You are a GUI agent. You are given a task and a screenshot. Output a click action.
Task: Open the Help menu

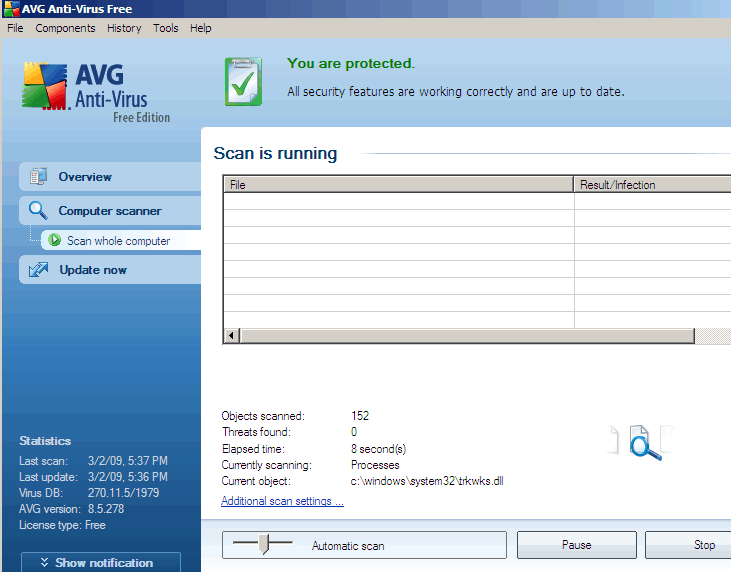click(x=200, y=28)
